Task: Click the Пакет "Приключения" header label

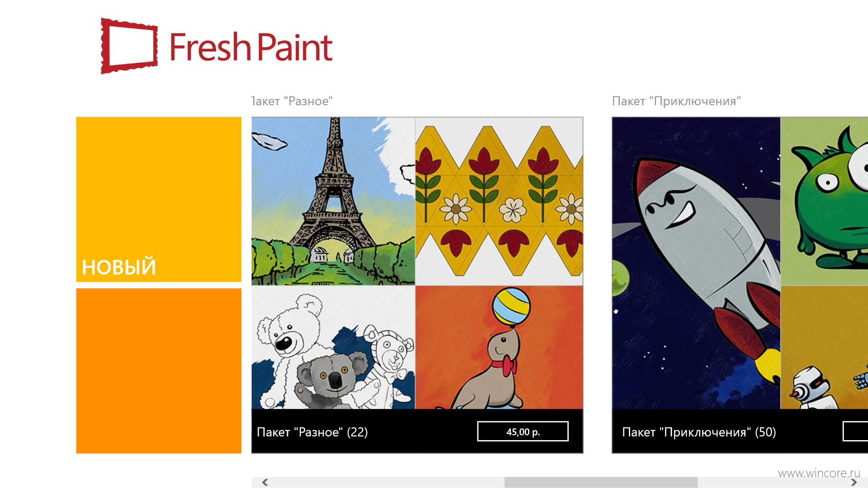Action: (x=676, y=101)
